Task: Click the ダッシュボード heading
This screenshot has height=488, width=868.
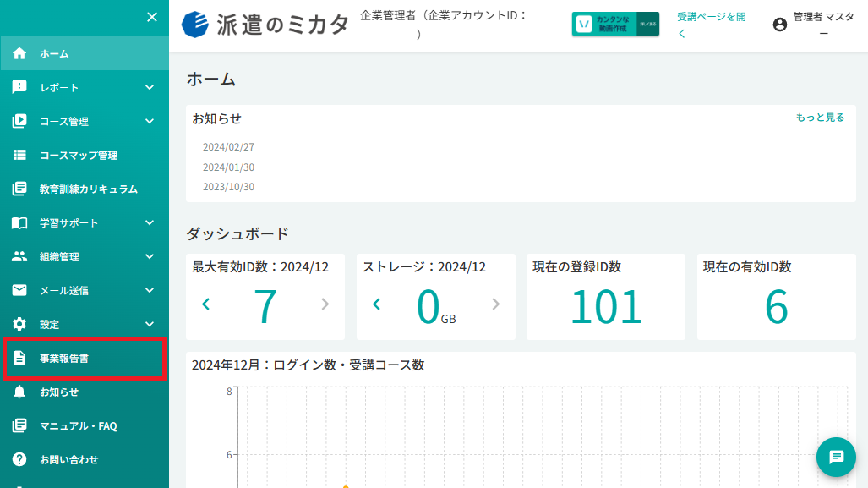Action: tap(237, 233)
